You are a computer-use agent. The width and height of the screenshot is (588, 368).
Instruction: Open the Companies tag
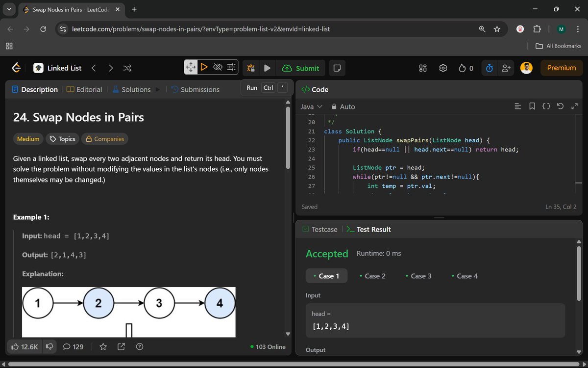[x=105, y=139]
